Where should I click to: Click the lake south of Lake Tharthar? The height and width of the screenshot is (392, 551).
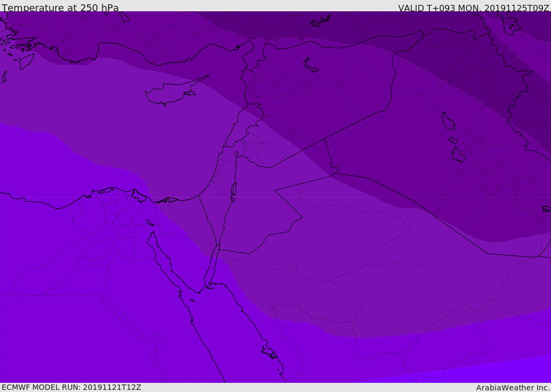coord(458,155)
